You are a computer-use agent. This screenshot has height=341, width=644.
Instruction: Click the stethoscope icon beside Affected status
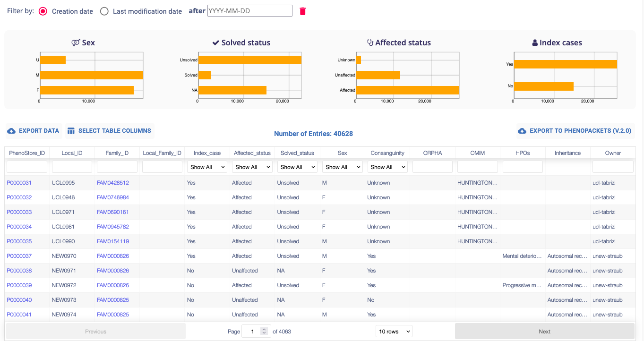(370, 43)
